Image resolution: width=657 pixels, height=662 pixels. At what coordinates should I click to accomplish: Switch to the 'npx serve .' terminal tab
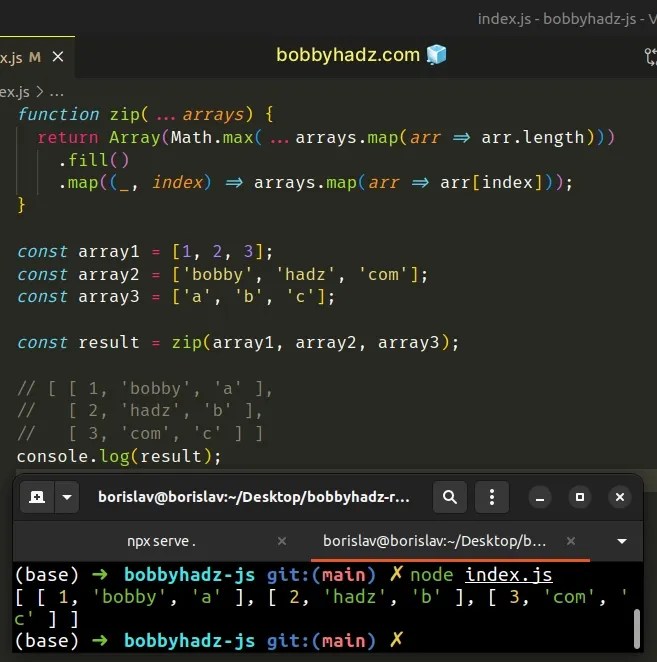point(162,541)
